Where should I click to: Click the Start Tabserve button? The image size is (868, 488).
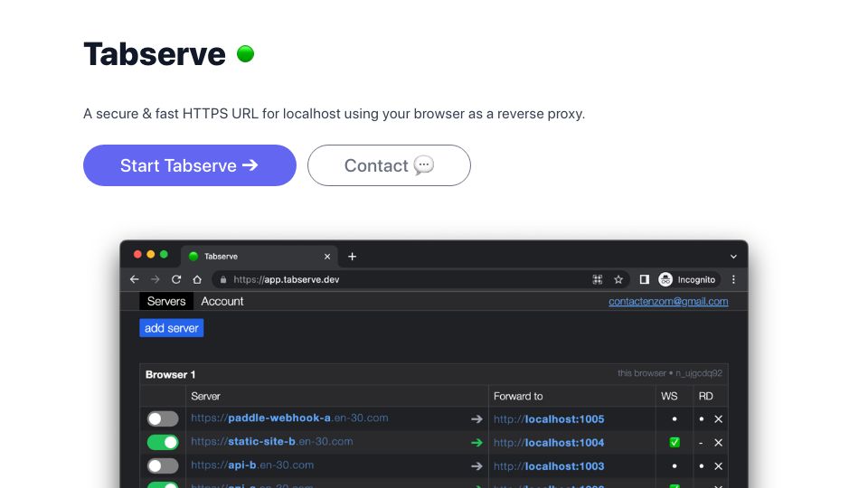(189, 165)
